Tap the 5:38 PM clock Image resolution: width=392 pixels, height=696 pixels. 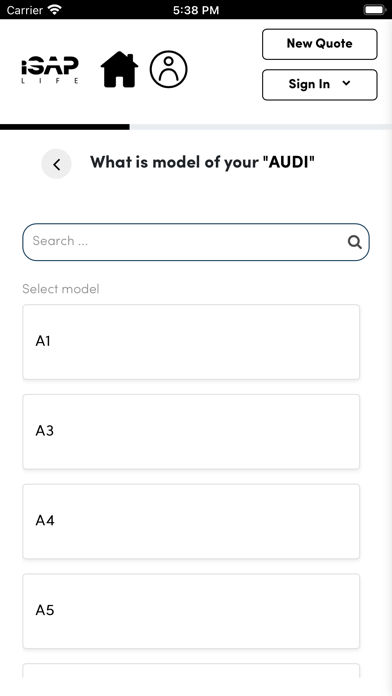(196, 10)
